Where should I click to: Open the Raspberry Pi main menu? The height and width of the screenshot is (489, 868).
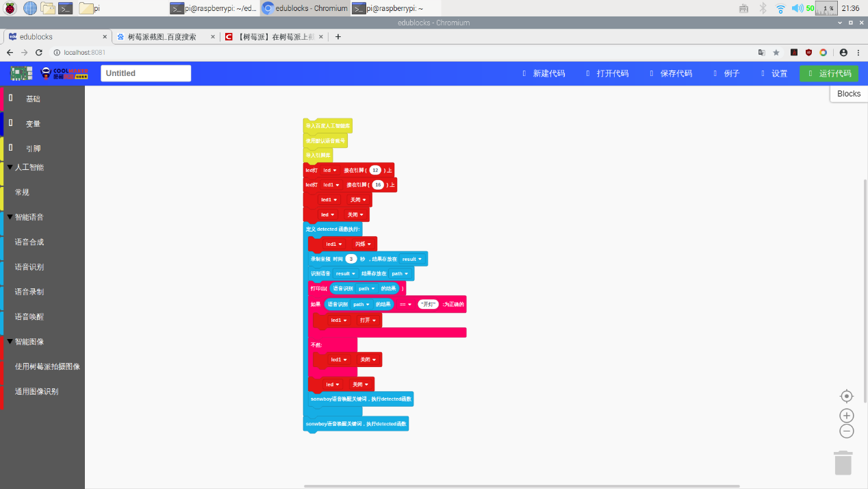pos(10,8)
